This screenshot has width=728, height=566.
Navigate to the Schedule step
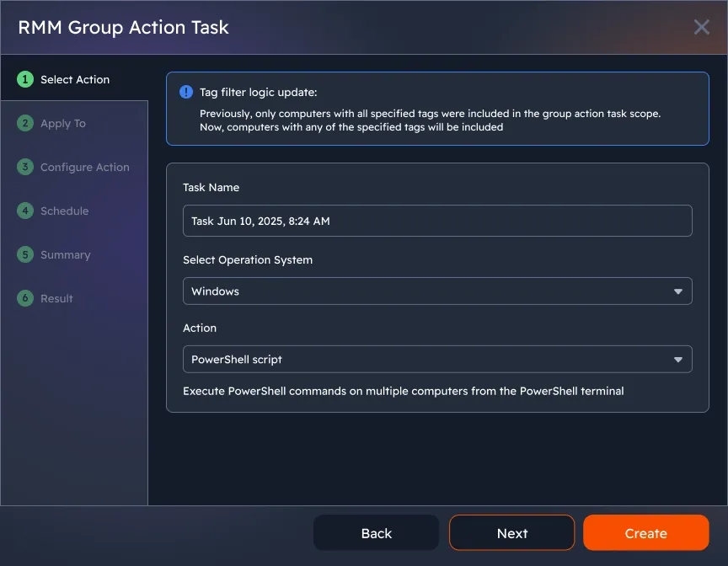pos(65,211)
